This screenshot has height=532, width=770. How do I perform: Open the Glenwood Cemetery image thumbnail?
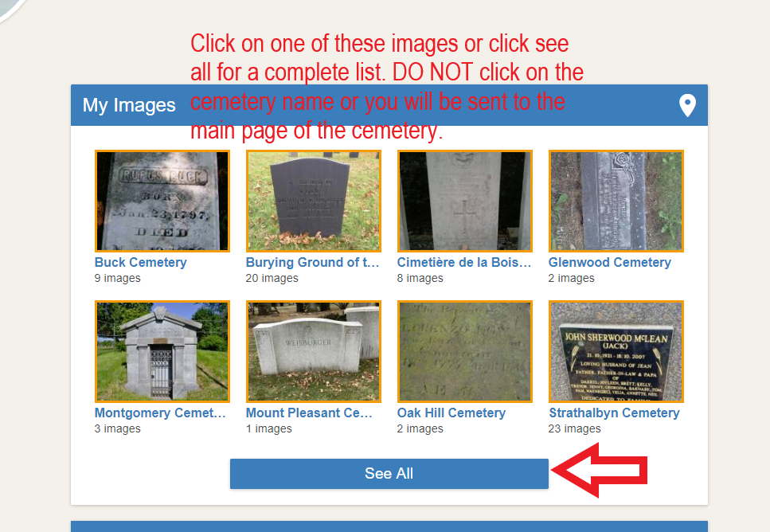[x=616, y=201]
